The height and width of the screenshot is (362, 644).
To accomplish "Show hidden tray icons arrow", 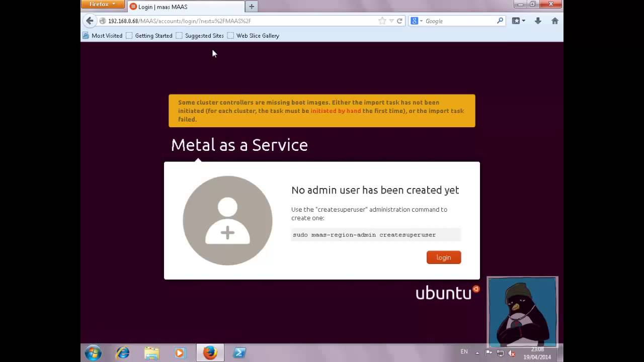I will (477, 353).
